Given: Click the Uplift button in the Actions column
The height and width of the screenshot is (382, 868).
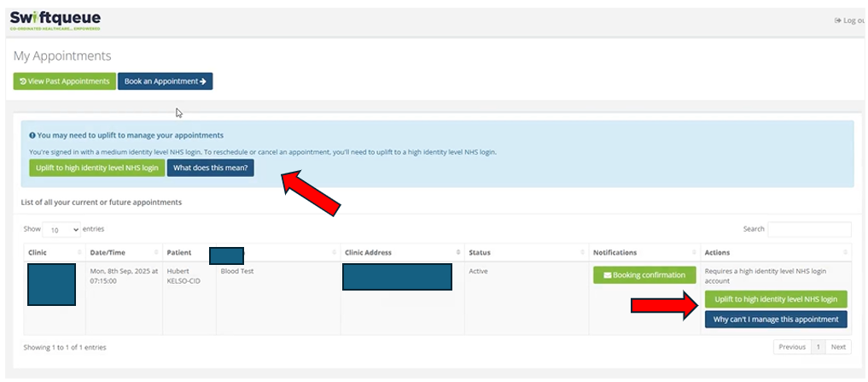Looking at the screenshot, I should [x=775, y=299].
